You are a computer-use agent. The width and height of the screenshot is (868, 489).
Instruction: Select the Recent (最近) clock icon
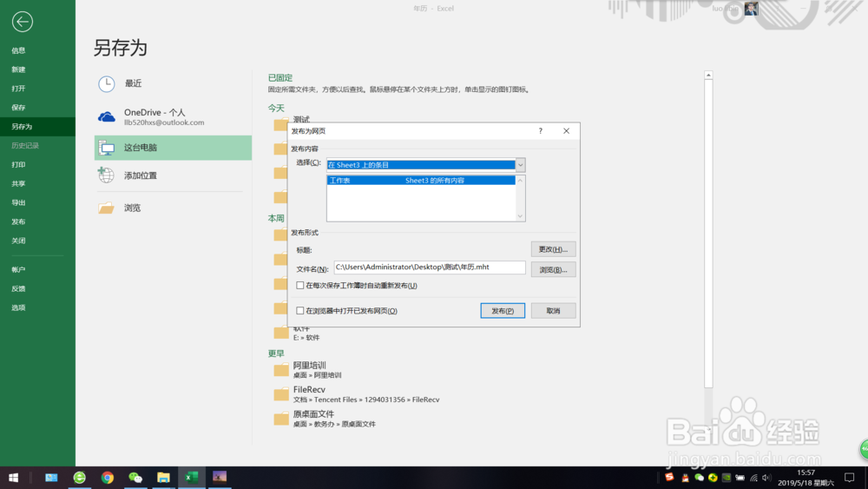click(x=106, y=83)
